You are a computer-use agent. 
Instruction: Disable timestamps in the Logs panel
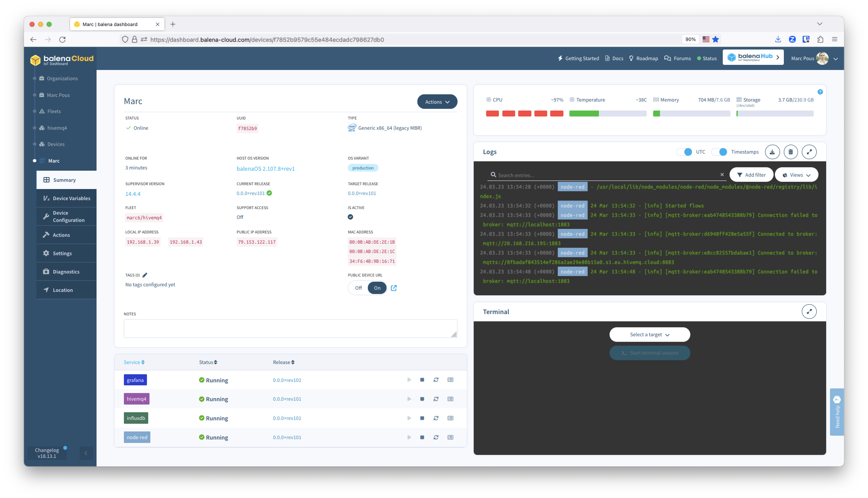tap(719, 151)
